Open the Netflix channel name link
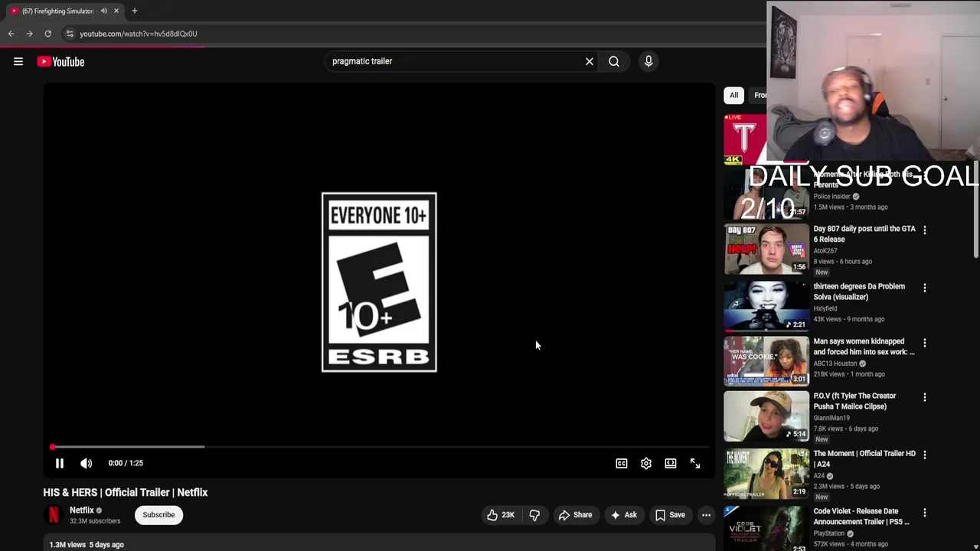Viewport: 980px width, 551px height. (82, 510)
